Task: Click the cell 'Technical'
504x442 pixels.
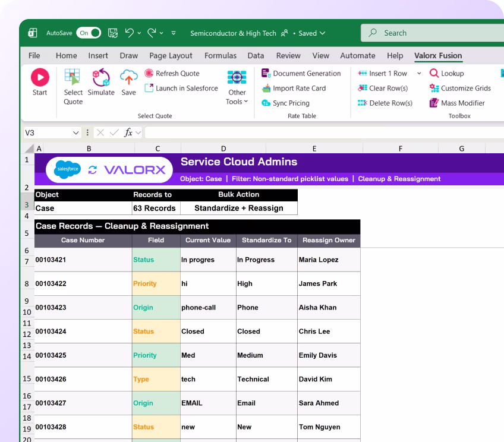Action: click(x=267, y=379)
